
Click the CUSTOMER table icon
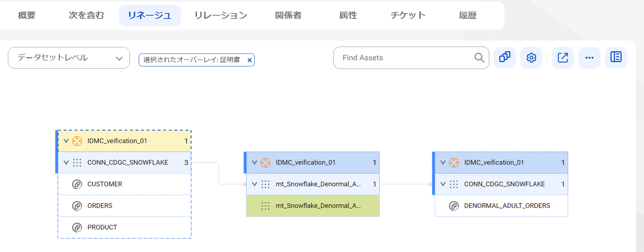click(77, 184)
